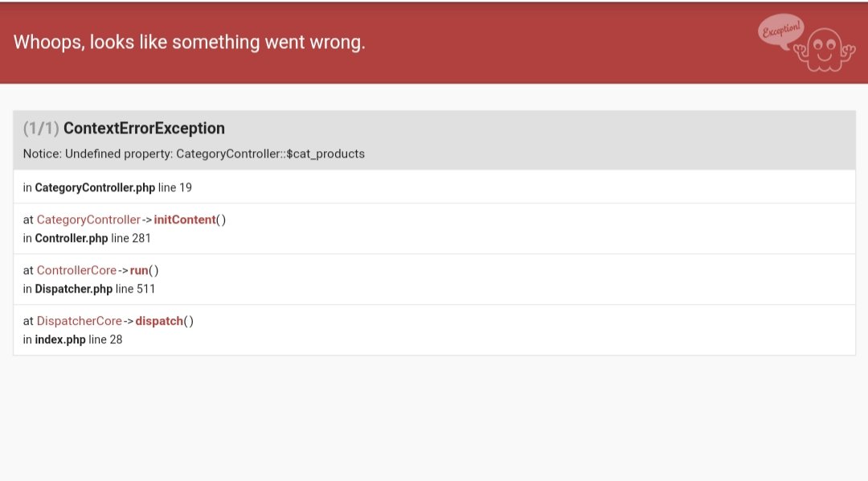Click the Controller.php file name
Image resolution: width=868 pixels, height=481 pixels.
[72, 238]
